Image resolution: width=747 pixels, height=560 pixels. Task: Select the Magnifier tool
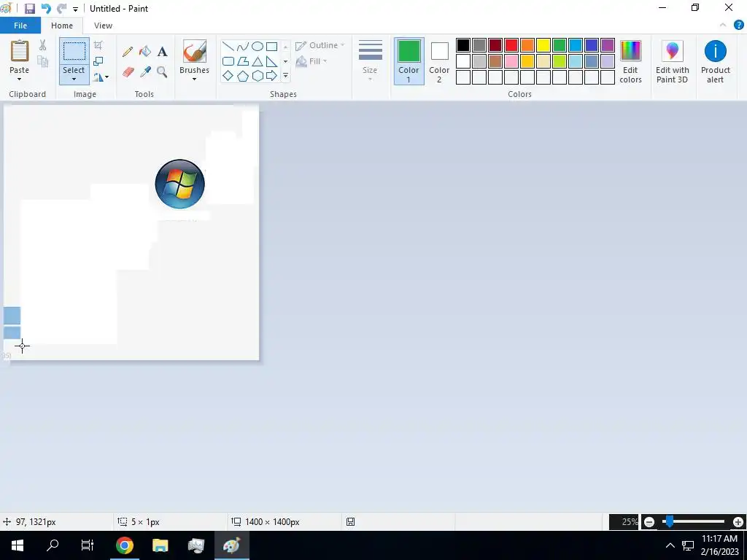162,72
